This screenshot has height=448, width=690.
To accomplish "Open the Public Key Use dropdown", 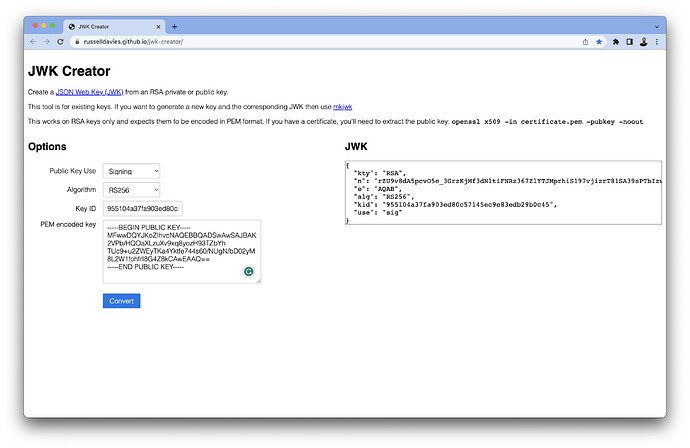I will [131, 171].
